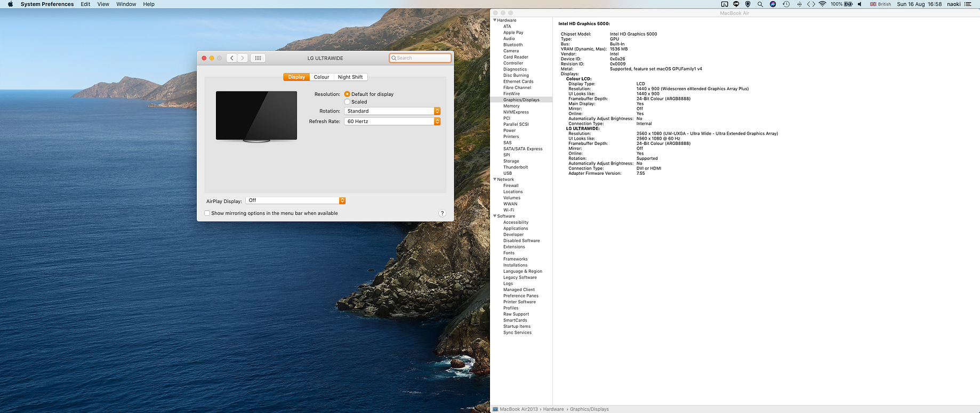Click the naoki user name in menu bar

[x=954, y=4]
